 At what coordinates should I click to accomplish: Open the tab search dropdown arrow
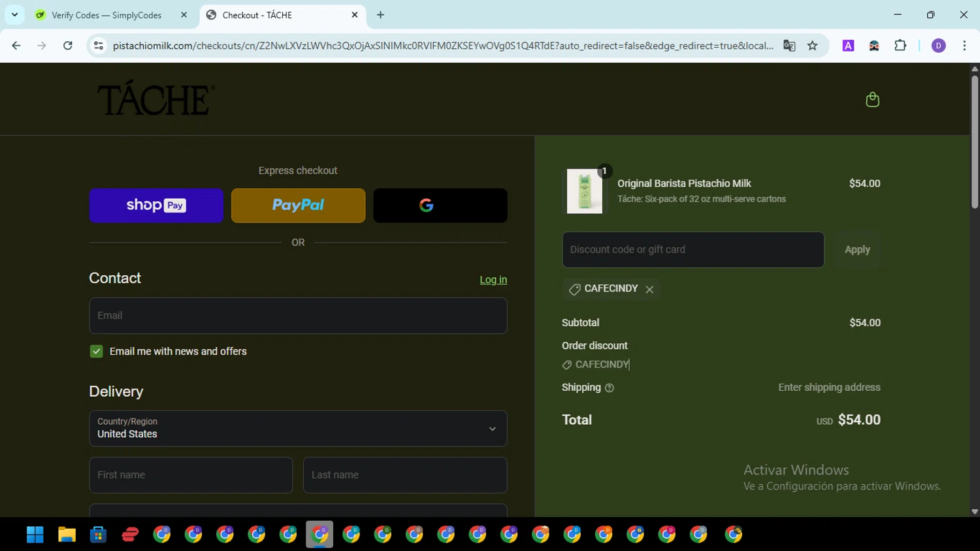click(14, 14)
